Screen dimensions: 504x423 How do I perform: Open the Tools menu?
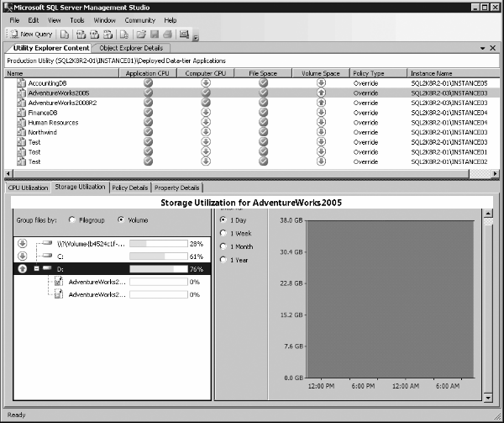[77, 20]
